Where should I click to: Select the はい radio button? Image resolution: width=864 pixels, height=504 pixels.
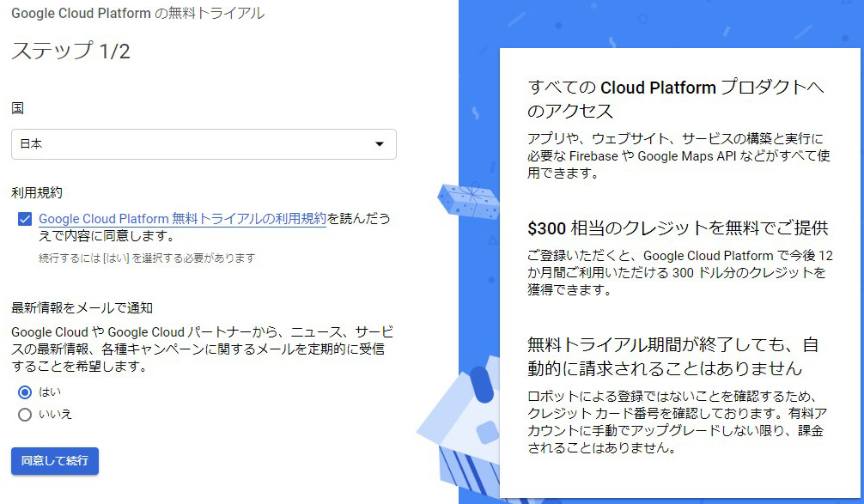pyautogui.click(x=25, y=392)
